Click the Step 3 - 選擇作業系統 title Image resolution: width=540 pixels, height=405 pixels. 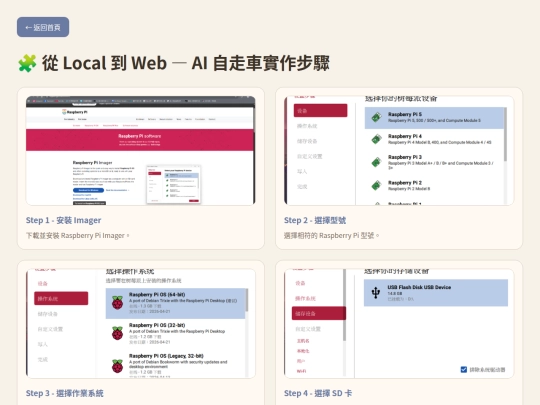[x=64, y=393]
